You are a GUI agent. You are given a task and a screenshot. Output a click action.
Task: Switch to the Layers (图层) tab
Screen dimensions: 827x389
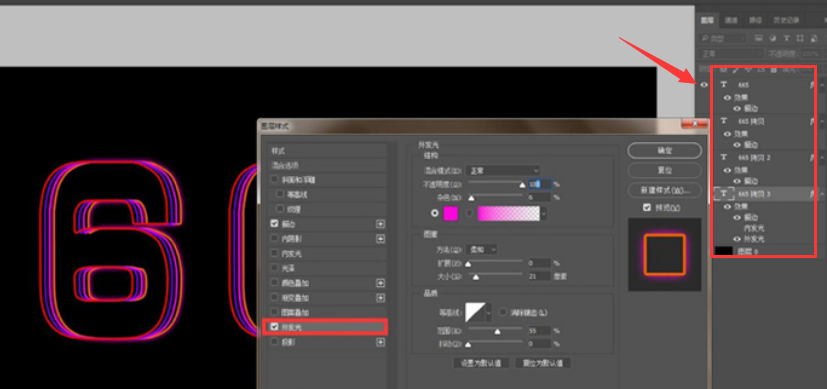pyautogui.click(x=707, y=20)
